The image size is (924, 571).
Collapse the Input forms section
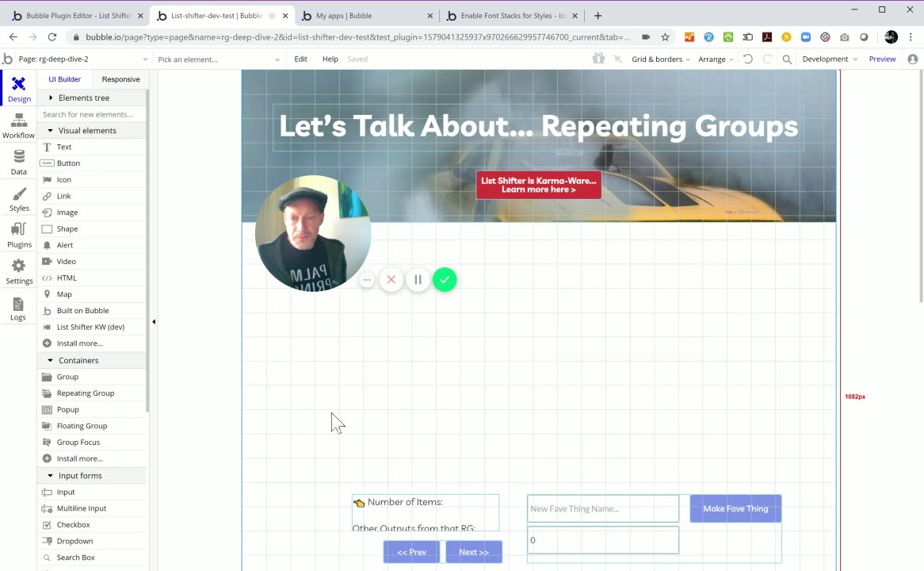(92, 476)
